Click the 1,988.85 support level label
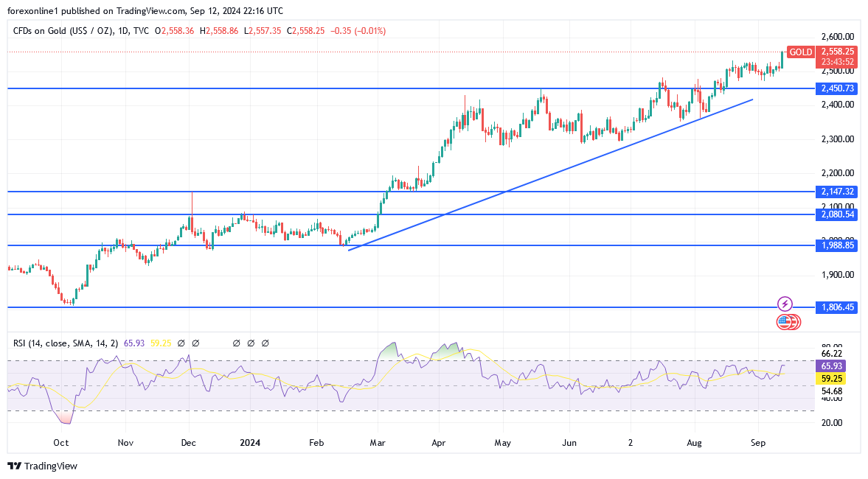 (837, 245)
